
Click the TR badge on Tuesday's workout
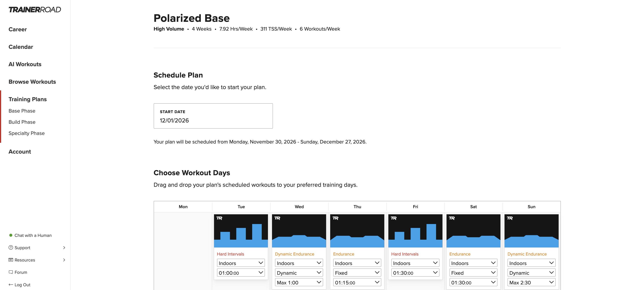219,218
